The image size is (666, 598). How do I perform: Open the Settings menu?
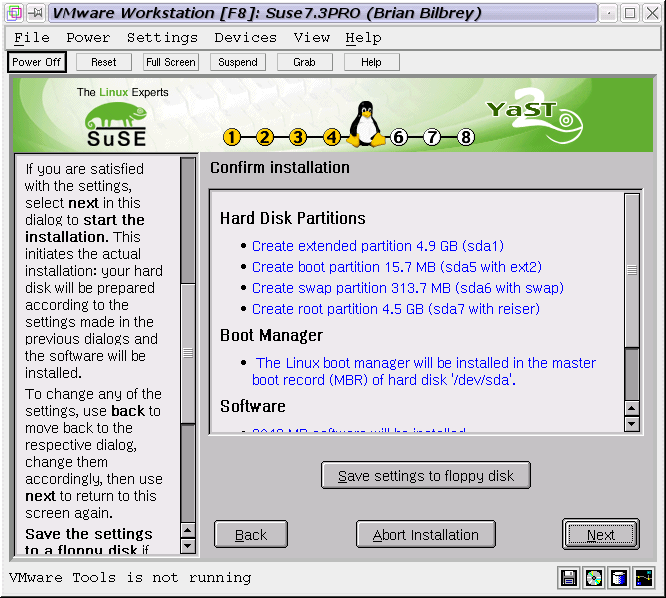tap(162, 38)
